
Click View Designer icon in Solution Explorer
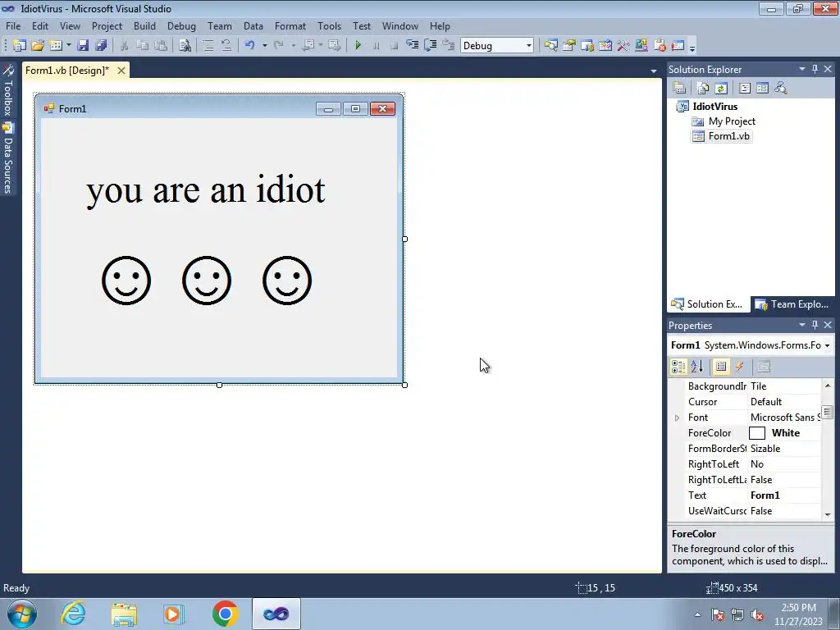coord(762,88)
